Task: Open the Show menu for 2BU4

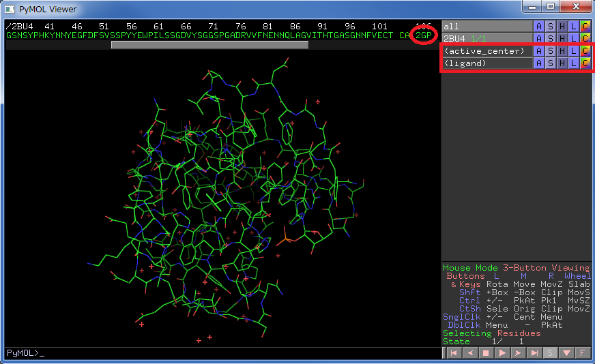Action: (x=550, y=38)
